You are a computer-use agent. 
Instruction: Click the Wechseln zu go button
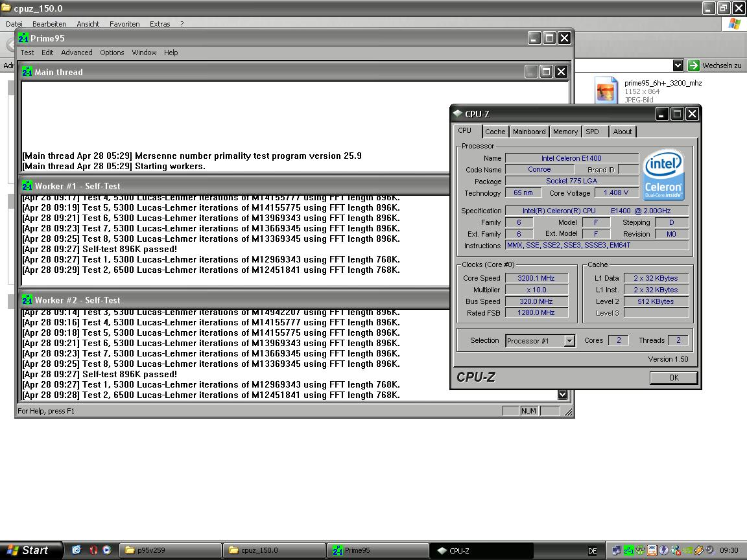click(x=716, y=65)
